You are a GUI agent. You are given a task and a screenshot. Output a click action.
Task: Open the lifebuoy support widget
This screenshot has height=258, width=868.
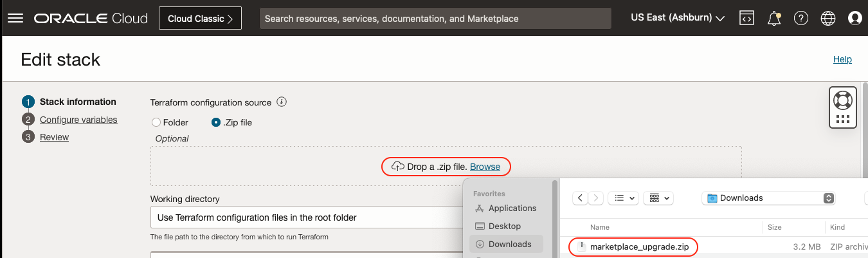coord(842,100)
